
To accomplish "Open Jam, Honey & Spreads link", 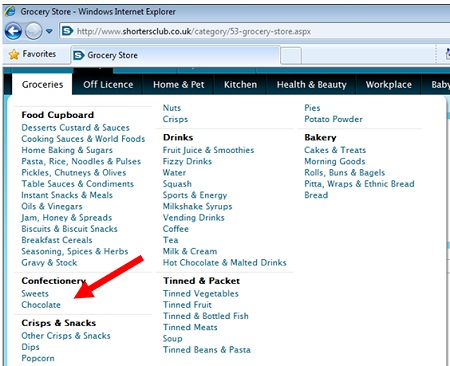I will click(x=67, y=218).
